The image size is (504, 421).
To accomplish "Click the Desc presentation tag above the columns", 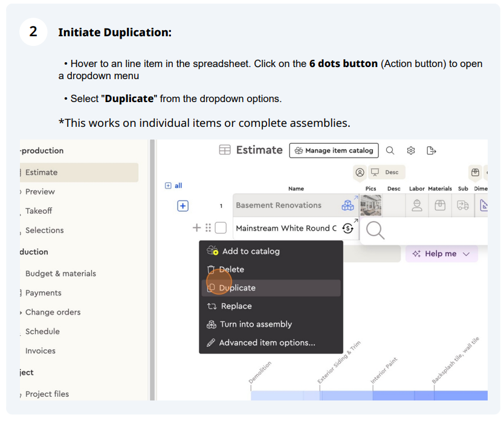I will pos(387,172).
